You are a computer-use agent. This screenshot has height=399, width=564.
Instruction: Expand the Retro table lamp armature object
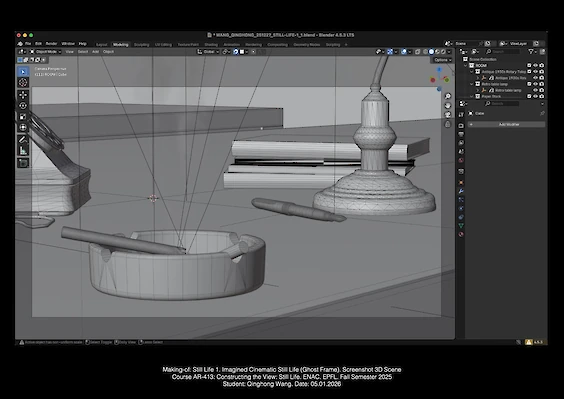coord(478,90)
